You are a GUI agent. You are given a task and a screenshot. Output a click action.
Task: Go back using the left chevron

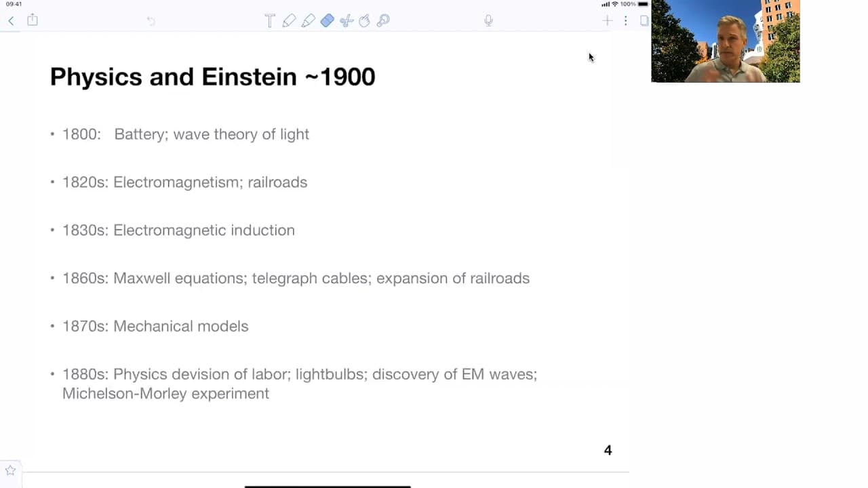click(11, 21)
